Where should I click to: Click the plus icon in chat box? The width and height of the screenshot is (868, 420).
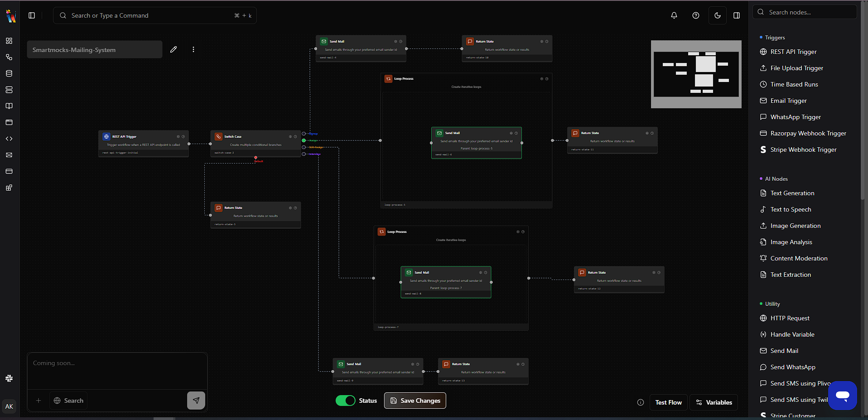[39, 401]
